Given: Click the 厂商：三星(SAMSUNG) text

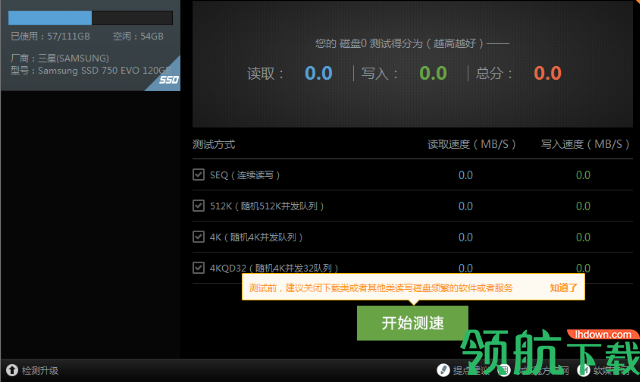Looking at the screenshot, I should pyautogui.click(x=60, y=58).
